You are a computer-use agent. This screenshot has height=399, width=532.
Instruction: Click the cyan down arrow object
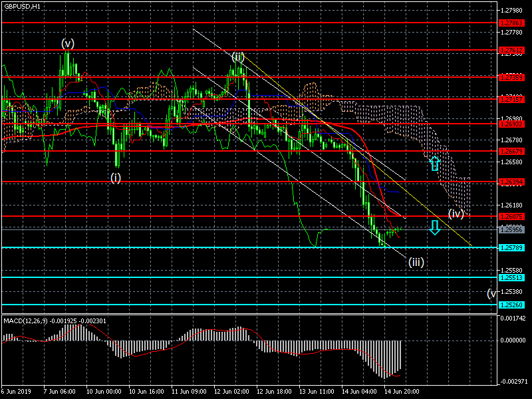click(435, 227)
